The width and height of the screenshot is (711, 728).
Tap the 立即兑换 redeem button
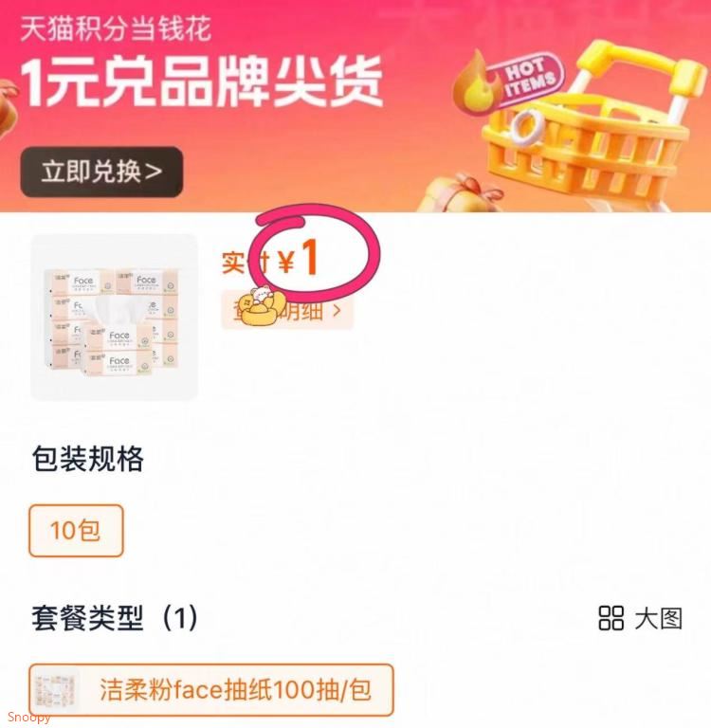(101, 172)
